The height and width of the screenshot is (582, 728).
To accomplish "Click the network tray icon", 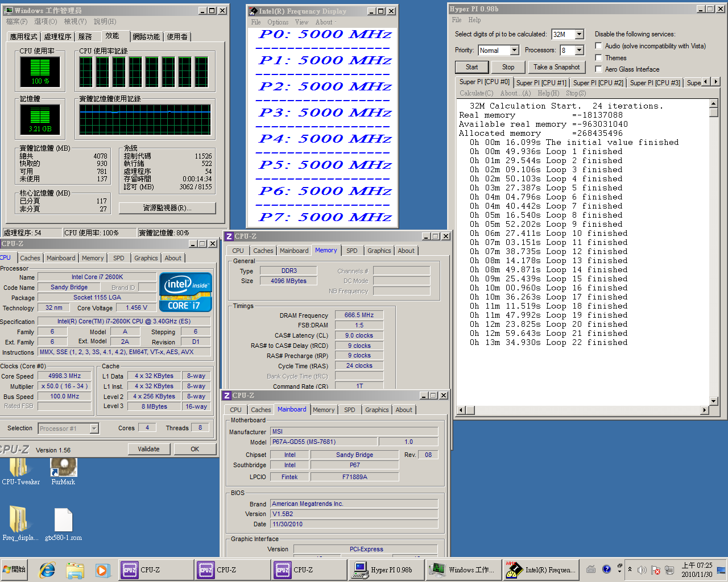I will pyautogui.click(x=669, y=569).
